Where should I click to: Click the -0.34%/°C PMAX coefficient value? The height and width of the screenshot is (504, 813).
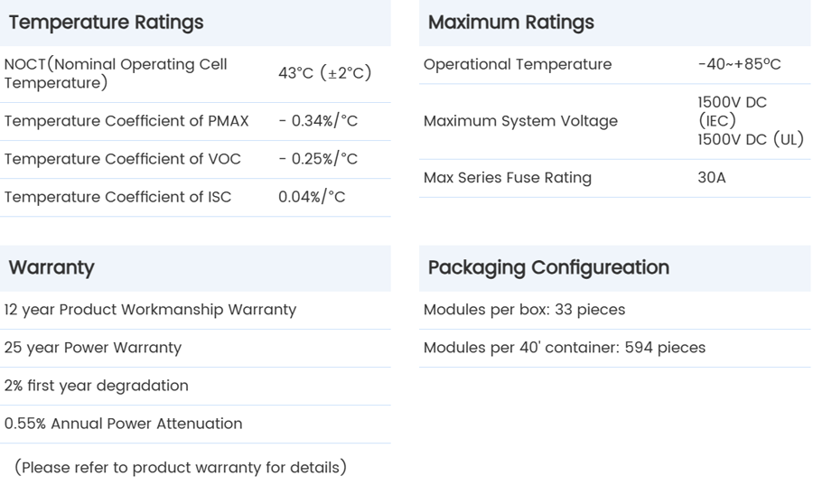tap(318, 121)
